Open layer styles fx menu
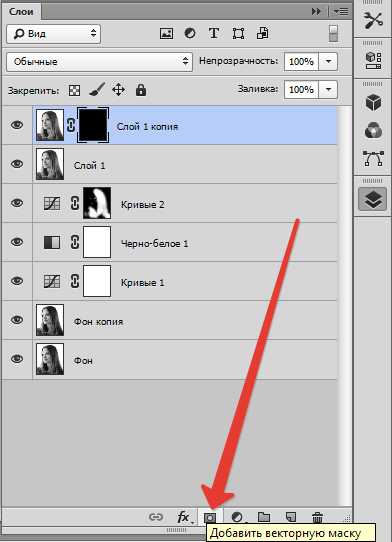The image size is (392, 542). click(183, 517)
